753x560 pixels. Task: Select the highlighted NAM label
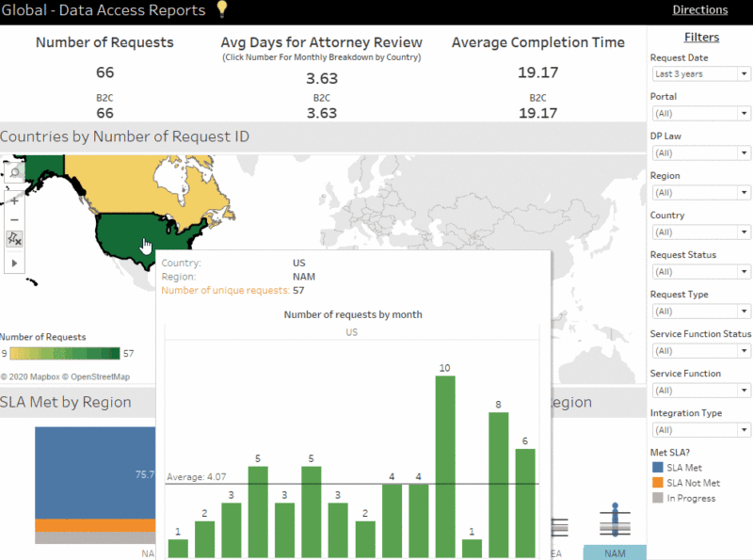[615, 552]
